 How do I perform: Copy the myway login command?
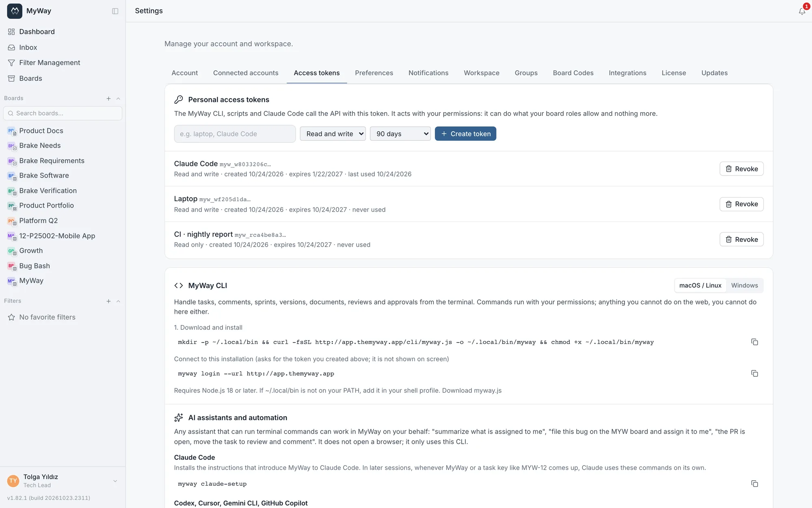754,373
